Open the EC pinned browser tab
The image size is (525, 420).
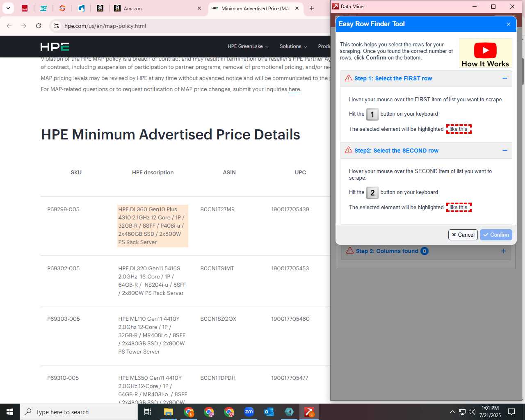point(43,8)
